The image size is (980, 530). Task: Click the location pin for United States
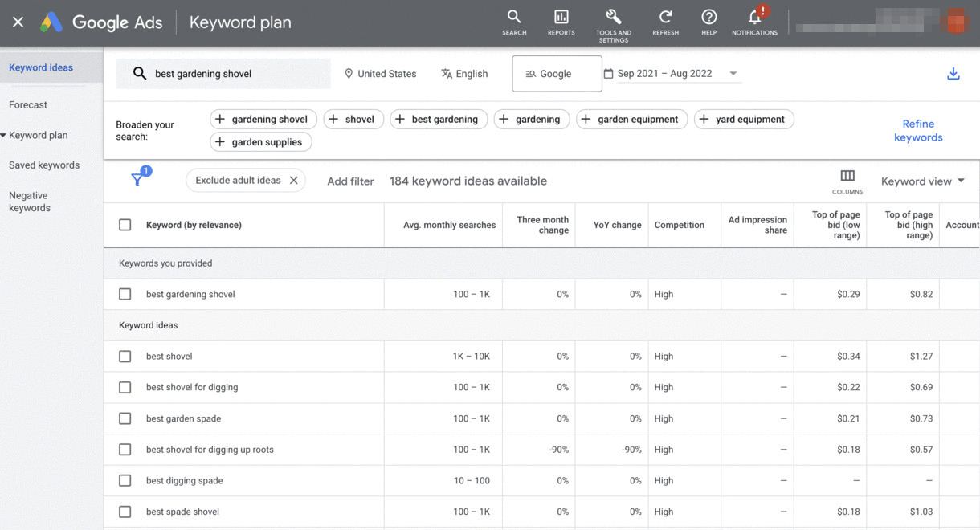pos(349,74)
